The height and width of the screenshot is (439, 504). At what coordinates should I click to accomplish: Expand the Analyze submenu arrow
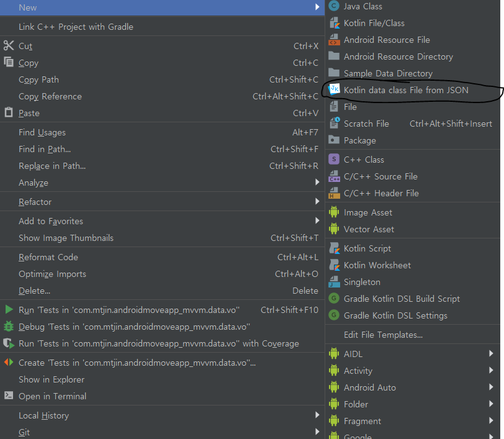coord(317,182)
